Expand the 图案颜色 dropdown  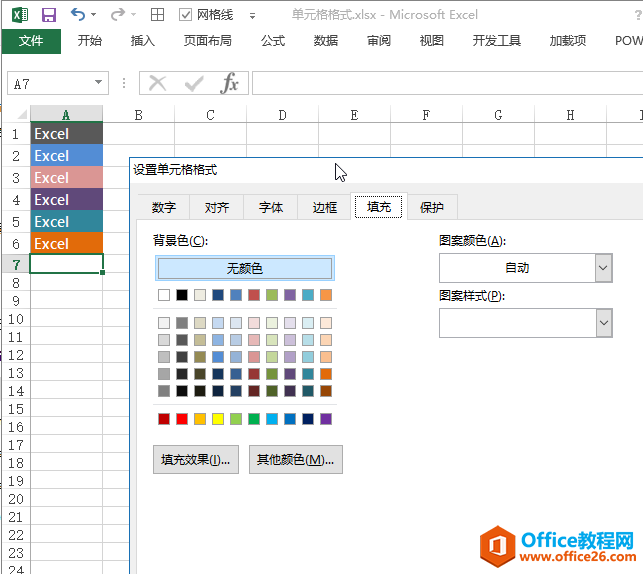pyautogui.click(x=603, y=267)
